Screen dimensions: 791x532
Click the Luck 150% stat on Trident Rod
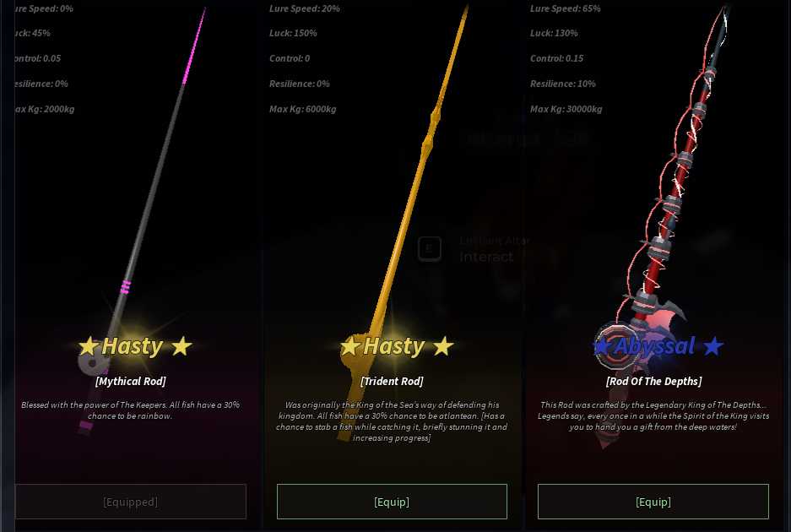click(293, 33)
